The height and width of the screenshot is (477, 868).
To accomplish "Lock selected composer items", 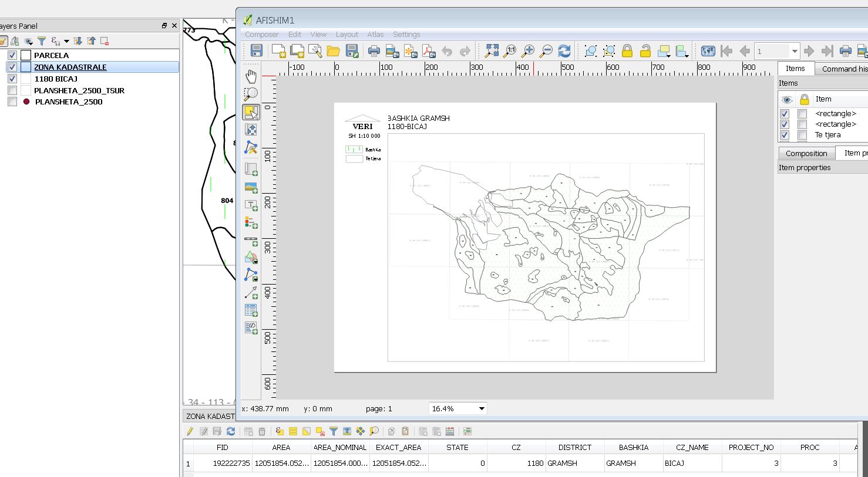I will click(627, 51).
